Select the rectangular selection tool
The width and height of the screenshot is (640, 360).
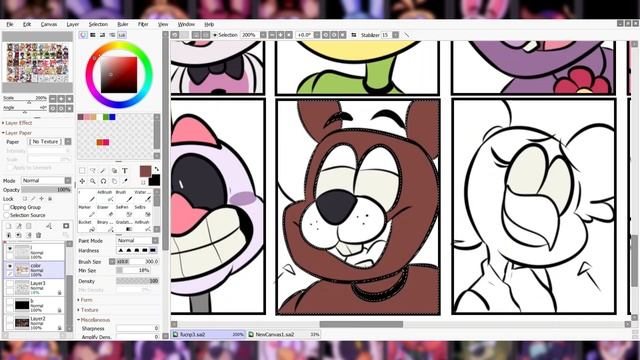[x=82, y=171]
